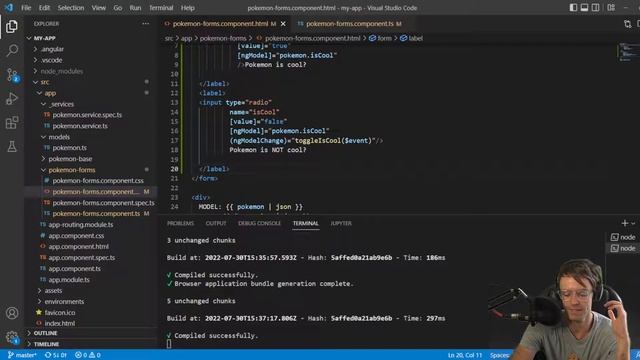Open the View menu
Viewport: 640px width, 360px height.
click(98, 8)
